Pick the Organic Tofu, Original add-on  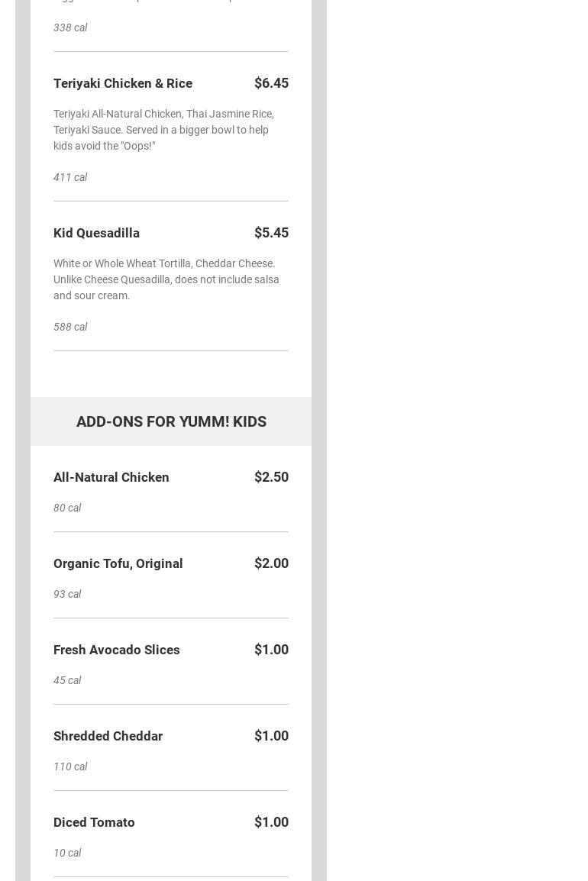pyautogui.click(x=118, y=563)
